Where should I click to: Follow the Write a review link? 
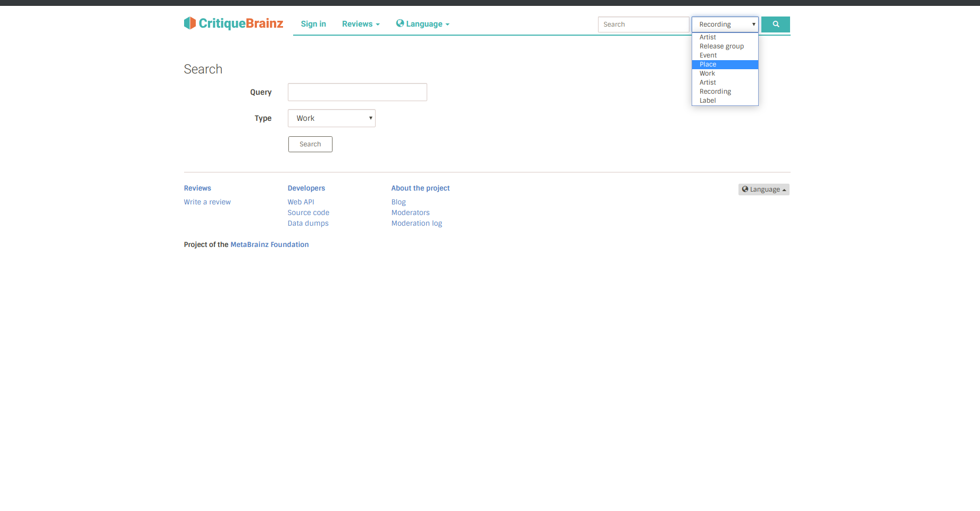click(207, 202)
